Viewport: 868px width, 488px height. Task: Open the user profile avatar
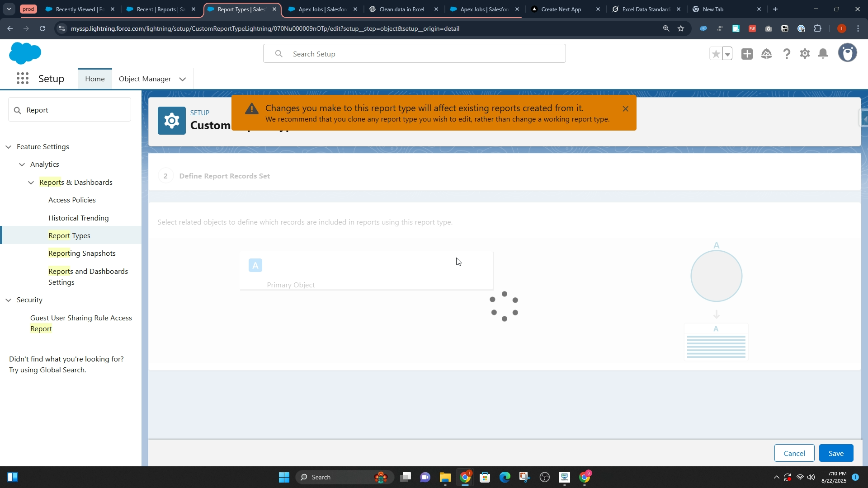(x=847, y=53)
